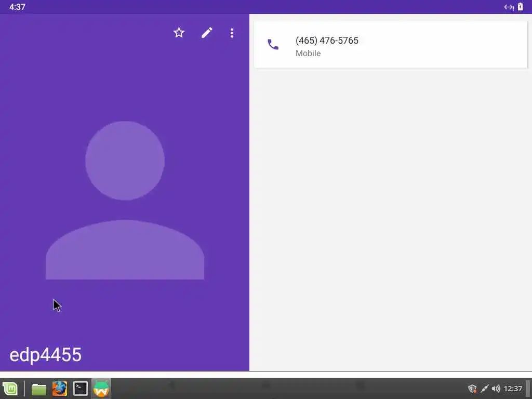Open the volume control in system tray
This screenshot has width=532, height=399.
[496, 389]
